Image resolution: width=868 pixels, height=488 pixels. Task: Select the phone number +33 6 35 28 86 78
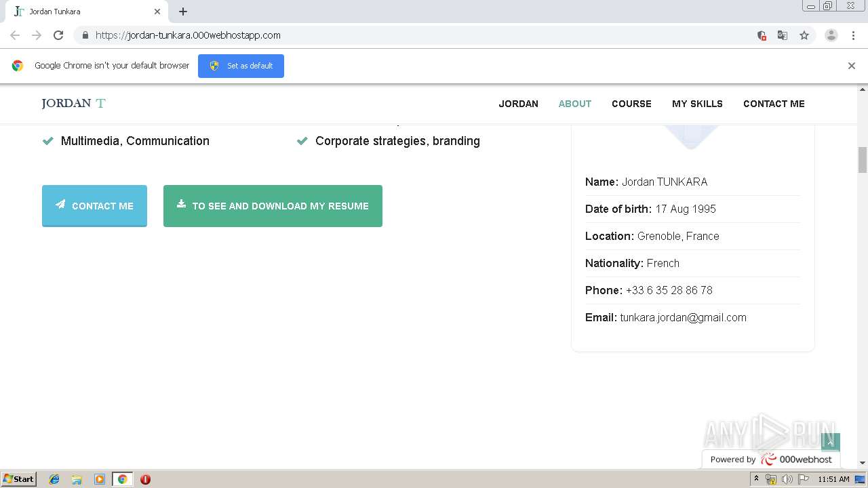[669, 290]
